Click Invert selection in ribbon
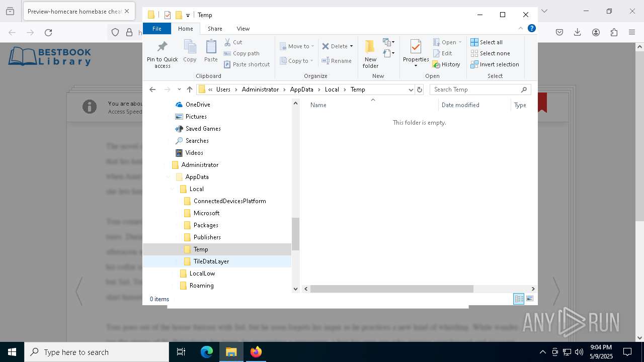Screen dimensions: 644x362 tap(495, 64)
